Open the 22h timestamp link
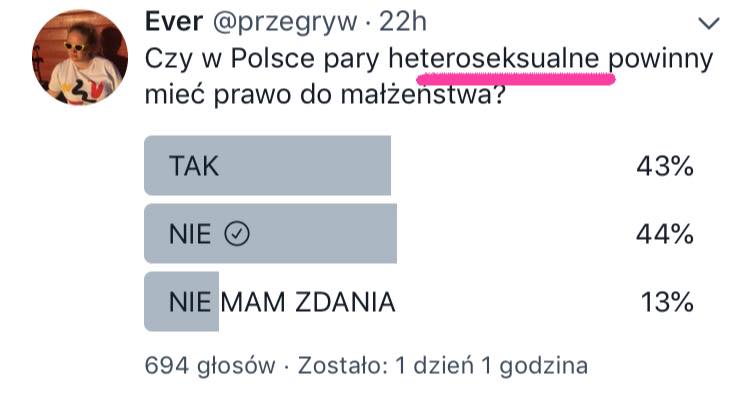 click(402, 22)
